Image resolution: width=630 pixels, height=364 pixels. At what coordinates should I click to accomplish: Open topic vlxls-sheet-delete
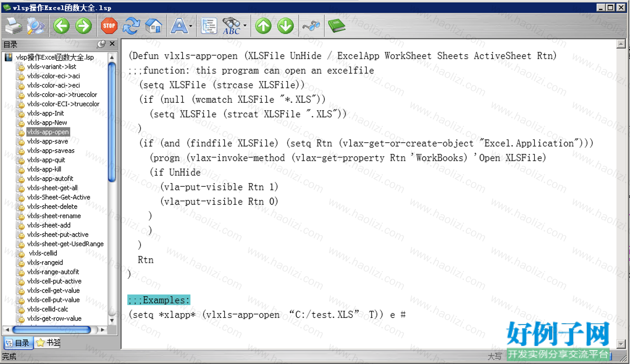(52, 206)
